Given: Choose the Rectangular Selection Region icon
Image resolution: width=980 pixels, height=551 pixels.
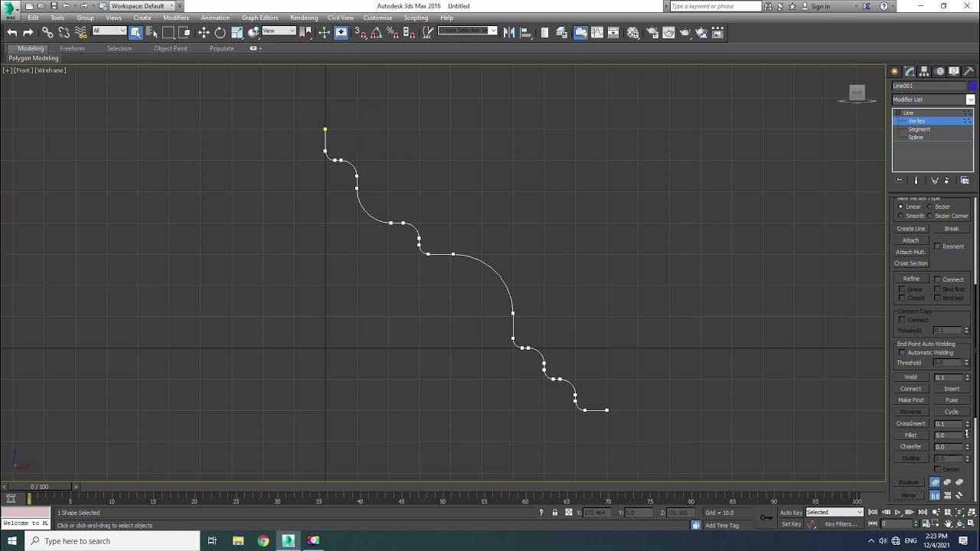Looking at the screenshot, I should click(168, 32).
